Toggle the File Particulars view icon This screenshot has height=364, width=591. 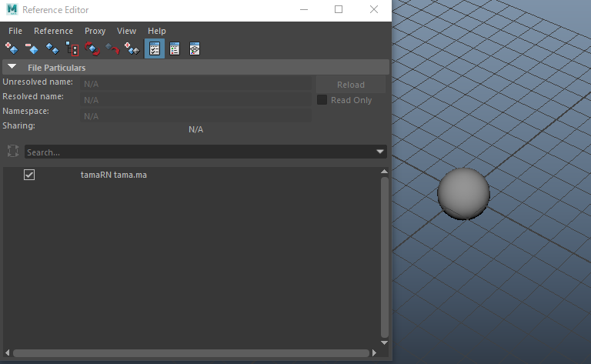point(155,48)
